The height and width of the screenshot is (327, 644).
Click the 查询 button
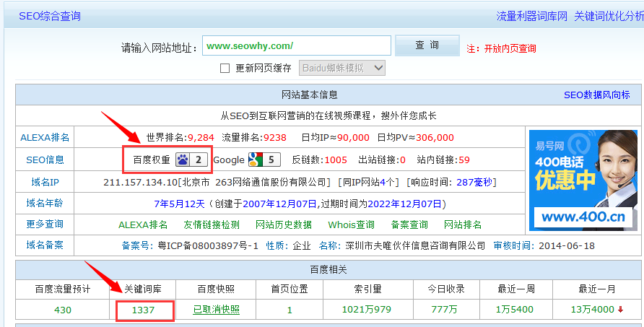click(427, 45)
